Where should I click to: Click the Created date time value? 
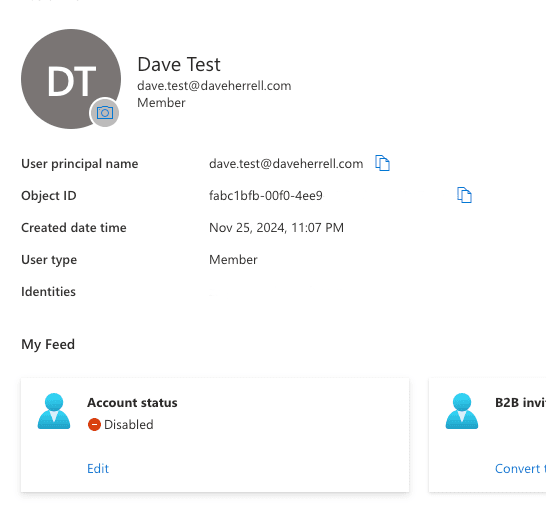pos(276,227)
